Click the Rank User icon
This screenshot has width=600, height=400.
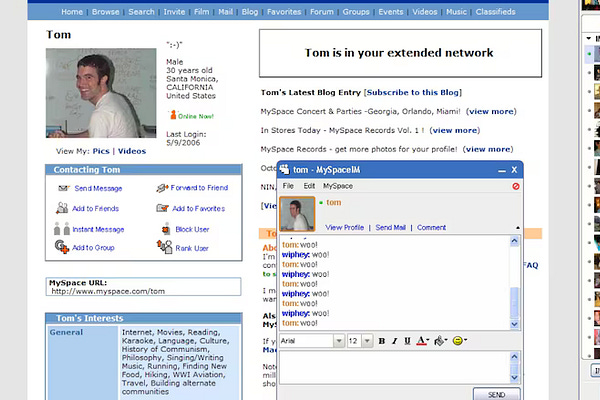[x=165, y=247]
